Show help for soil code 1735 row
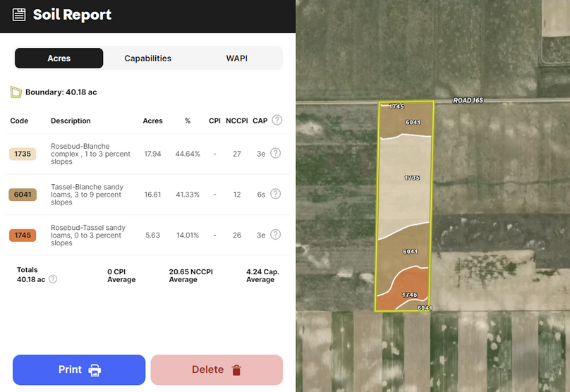 click(276, 153)
